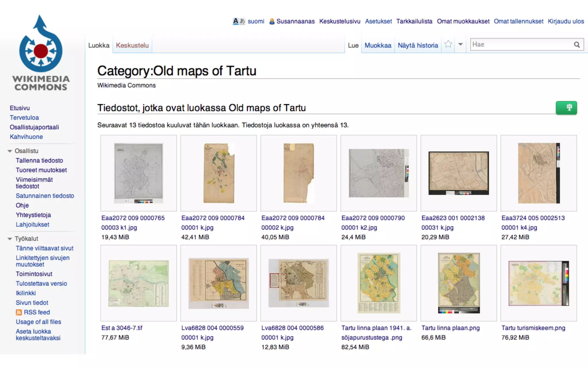
Task: Switch to the Keskustelu tab
Action: point(132,45)
